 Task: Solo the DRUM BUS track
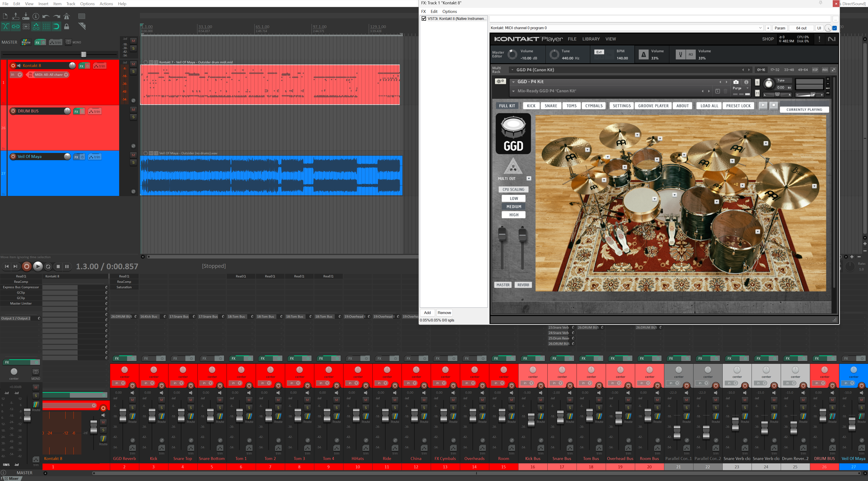pyautogui.click(x=133, y=117)
